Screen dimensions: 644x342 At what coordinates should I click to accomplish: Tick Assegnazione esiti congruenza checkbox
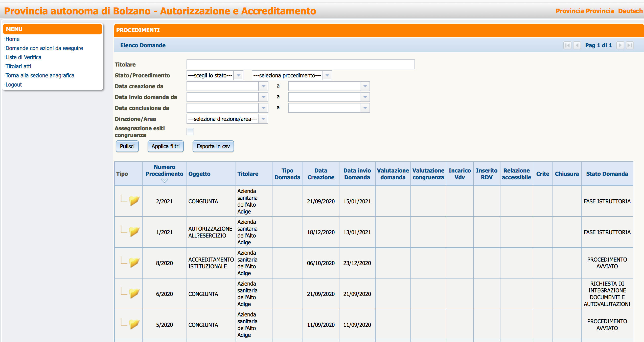pos(190,132)
